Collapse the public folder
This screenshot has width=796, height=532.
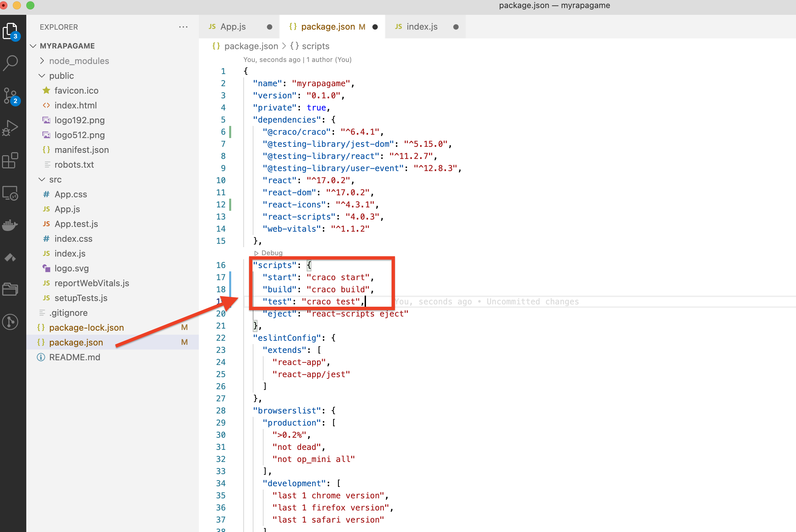click(61, 76)
